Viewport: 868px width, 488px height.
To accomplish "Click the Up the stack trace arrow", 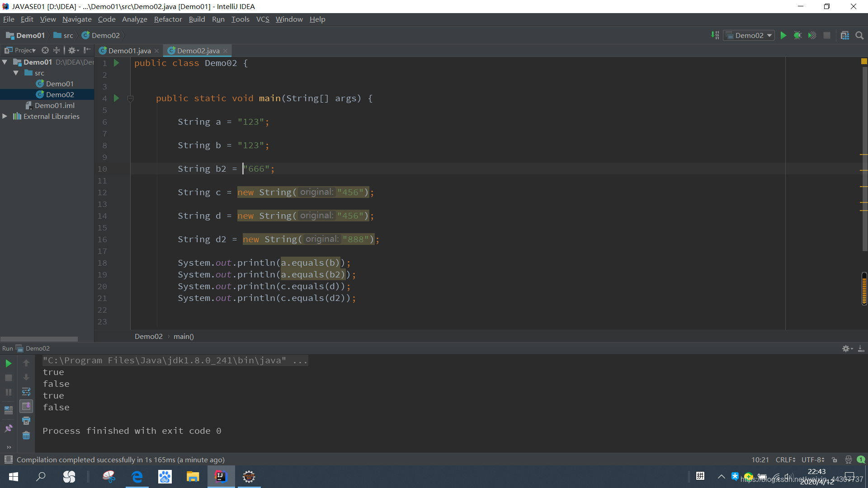I will 26,363.
